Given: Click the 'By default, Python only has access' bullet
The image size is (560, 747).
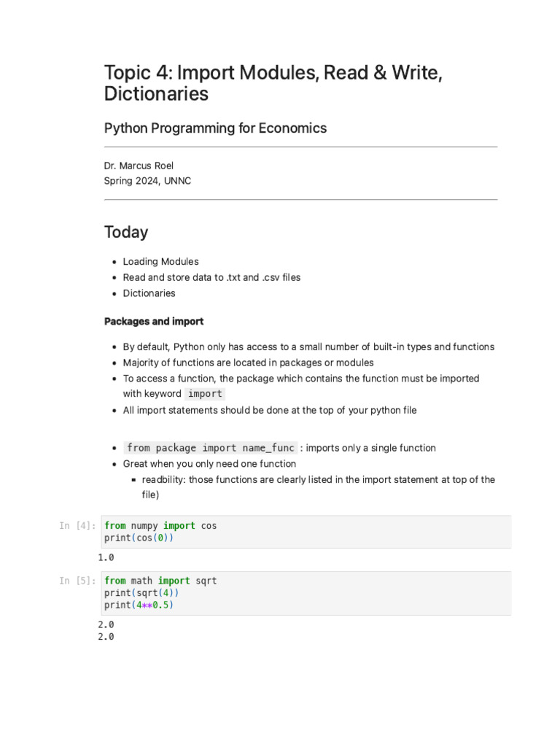Looking at the screenshot, I should pyautogui.click(x=308, y=347).
